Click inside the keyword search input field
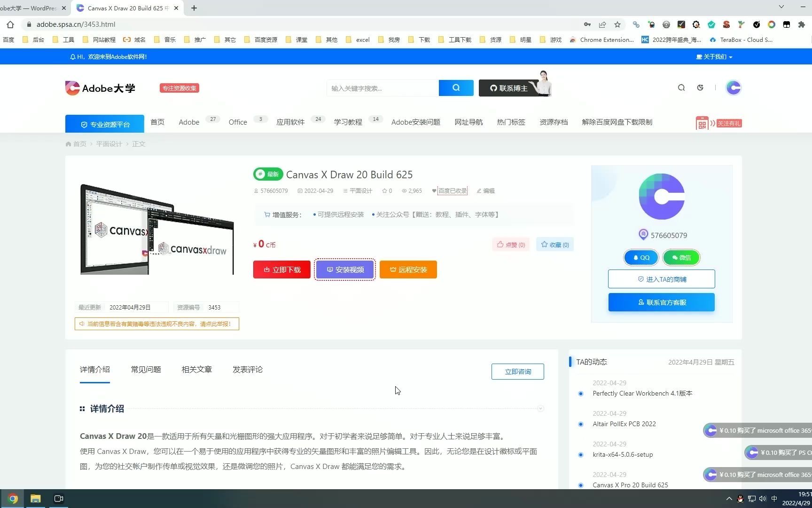This screenshot has height=508, width=812. pos(381,87)
